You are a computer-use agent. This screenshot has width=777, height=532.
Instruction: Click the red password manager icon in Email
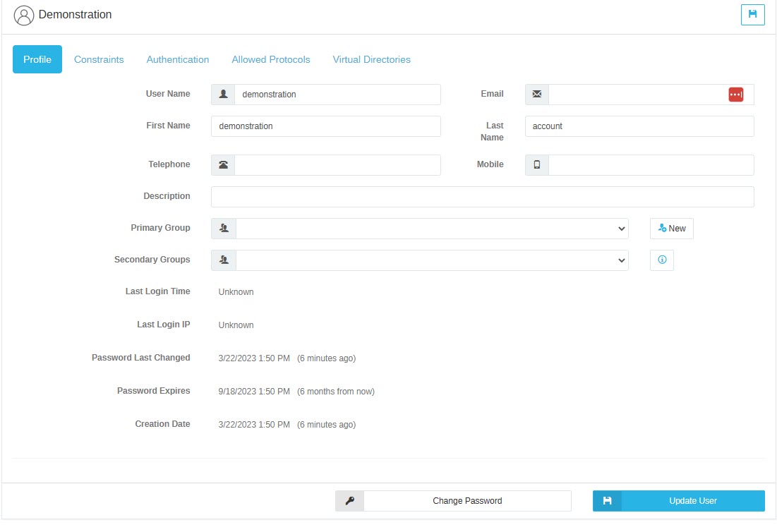click(x=735, y=94)
